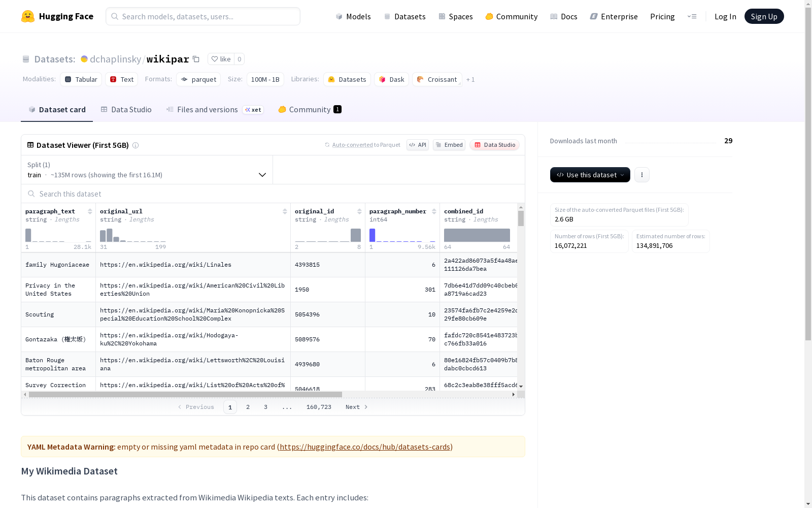Sort the paragraph_number column
Image resolution: width=812 pixels, height=508 pixels.
click(x=434, y=211)
